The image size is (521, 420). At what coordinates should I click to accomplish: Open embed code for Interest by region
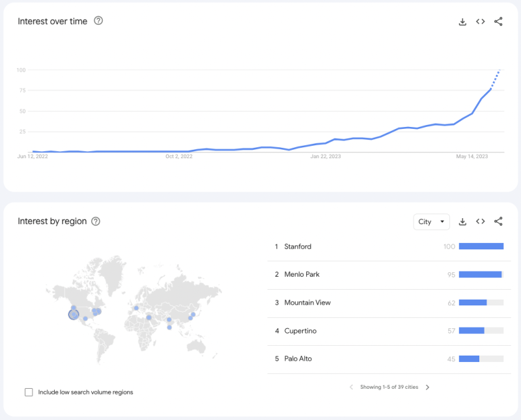(480, 221)
